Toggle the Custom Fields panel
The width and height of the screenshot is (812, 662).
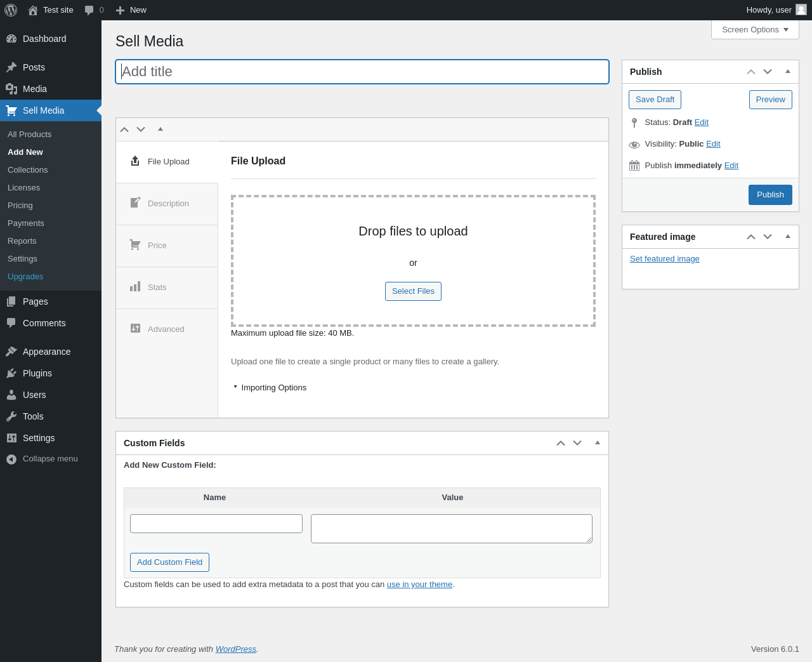598,443
